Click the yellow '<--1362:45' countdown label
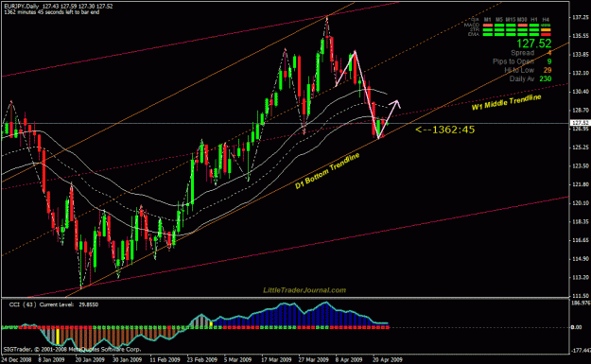This screenshot has height=364, width=591. (x=444, y=130)
